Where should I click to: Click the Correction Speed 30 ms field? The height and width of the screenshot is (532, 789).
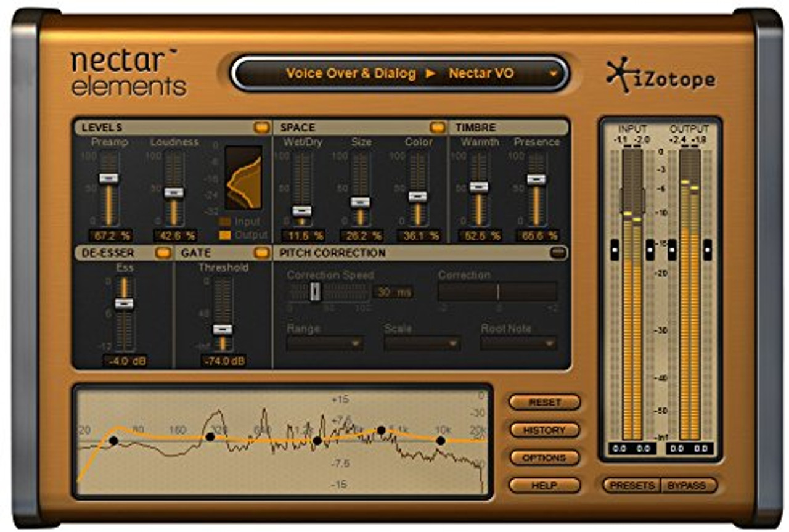tap(393, 292)
